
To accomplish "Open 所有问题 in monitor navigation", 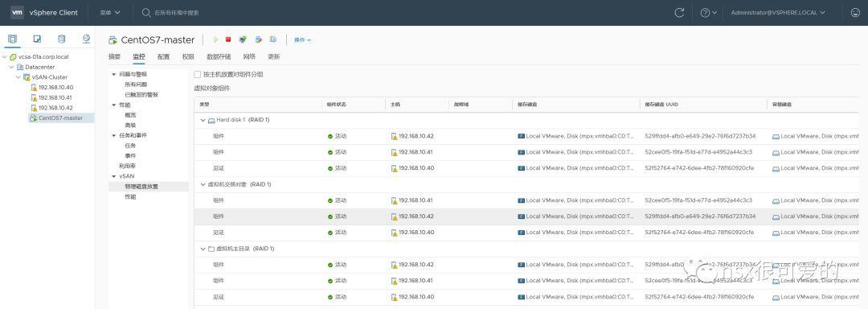I will 136,84.
